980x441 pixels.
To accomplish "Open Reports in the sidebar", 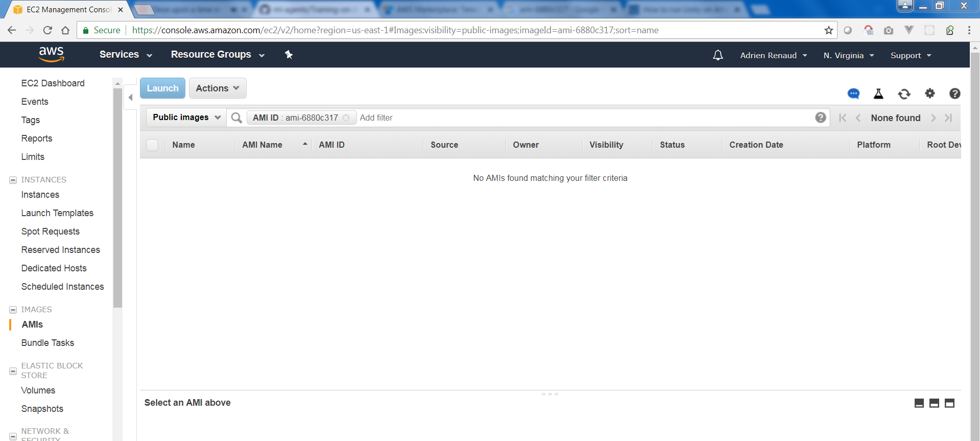I will coord(37,138).
